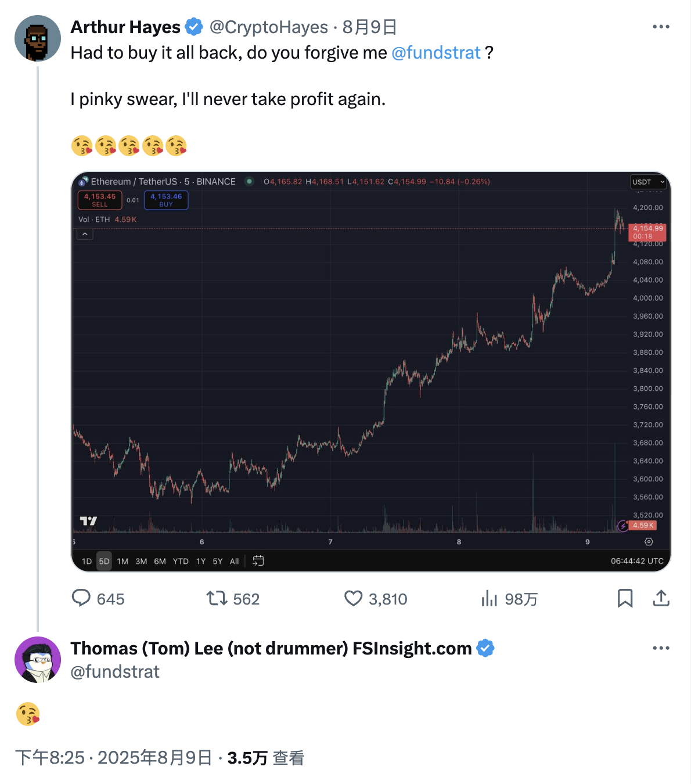This screenshot has width=691, height=784.
Task: Bookmark the tweet
Action: tap(625, 598)
